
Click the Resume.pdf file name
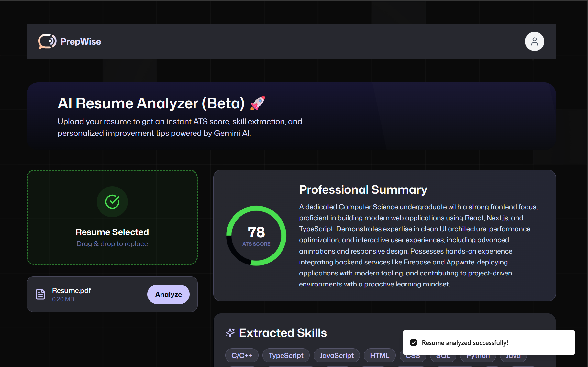[72, 290]
